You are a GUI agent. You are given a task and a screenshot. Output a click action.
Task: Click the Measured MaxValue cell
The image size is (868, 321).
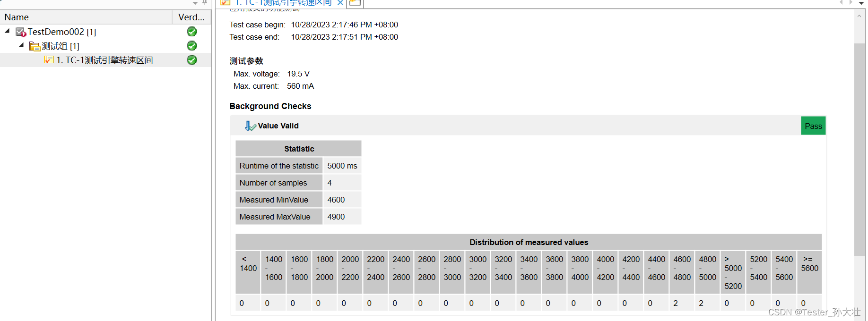tap(279, 217)
